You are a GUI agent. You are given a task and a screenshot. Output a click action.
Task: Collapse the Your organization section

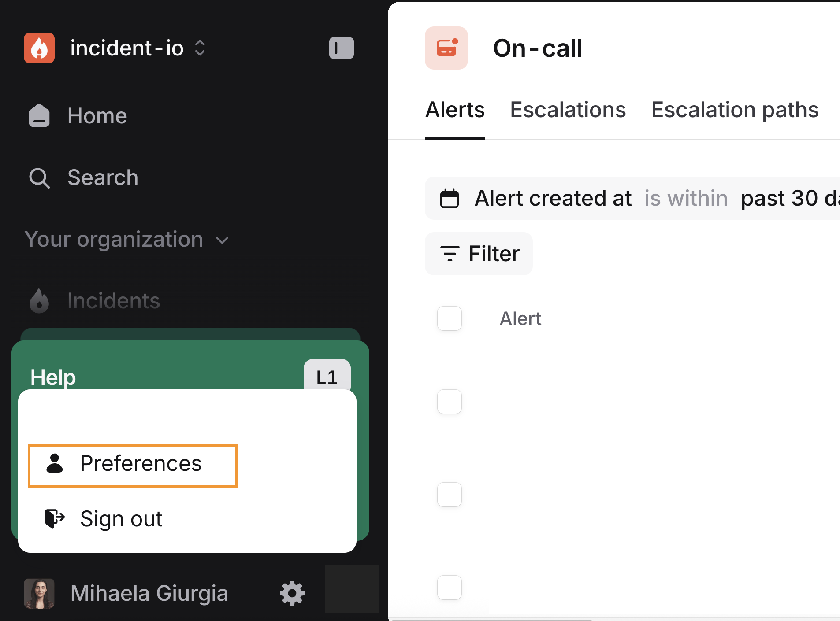(x=126, y=239)
